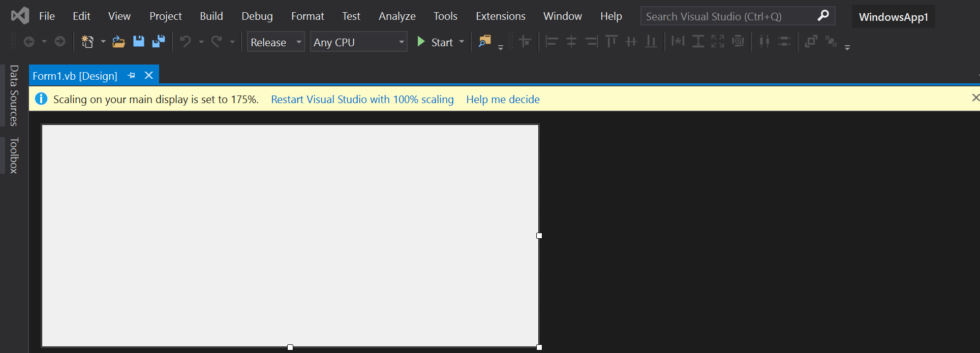Click the Save All icon

[x=159, y=42]
